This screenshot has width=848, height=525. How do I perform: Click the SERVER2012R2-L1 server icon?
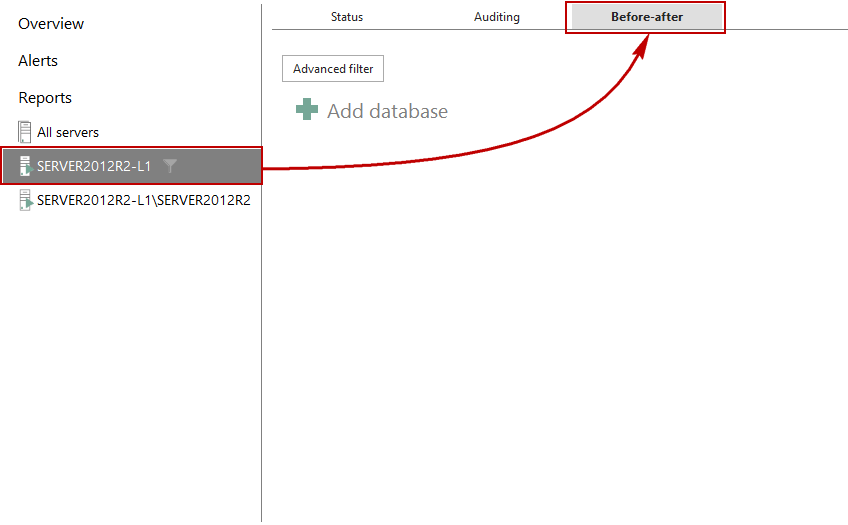click(x=25, y=166)
